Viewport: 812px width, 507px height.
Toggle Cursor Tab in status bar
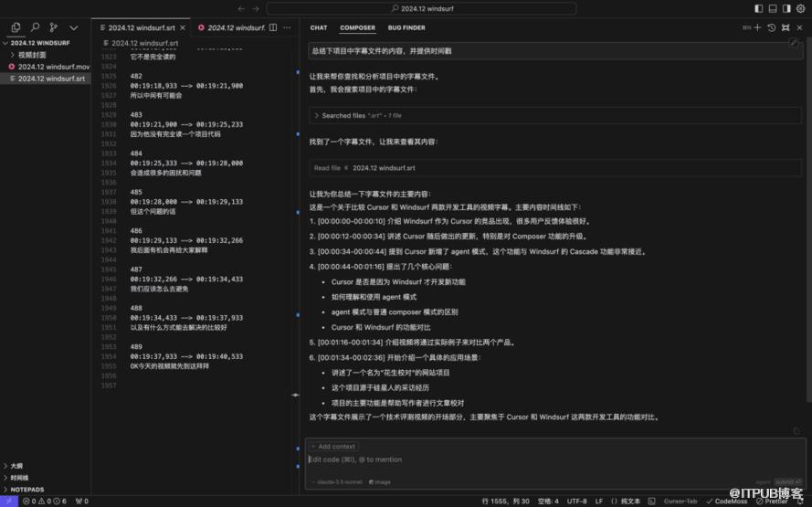tap(680, 501)
